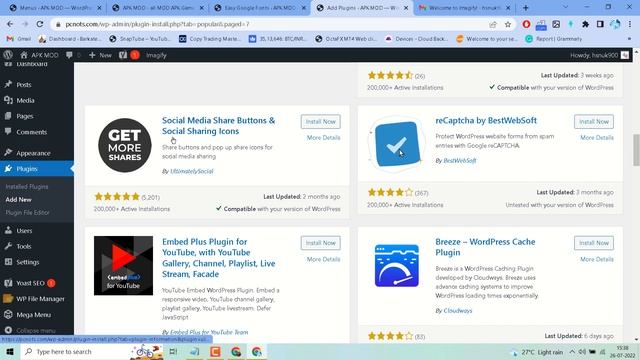Open the Howdy user account menu
The image size is (640, 360).
coord(600,55)
